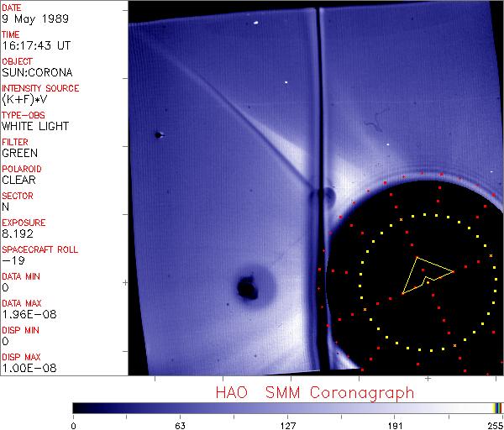The height and width of the screenshot is (430, 504).
Task: Click the color bar at tick 127
Action: click(x=287, y=407)
